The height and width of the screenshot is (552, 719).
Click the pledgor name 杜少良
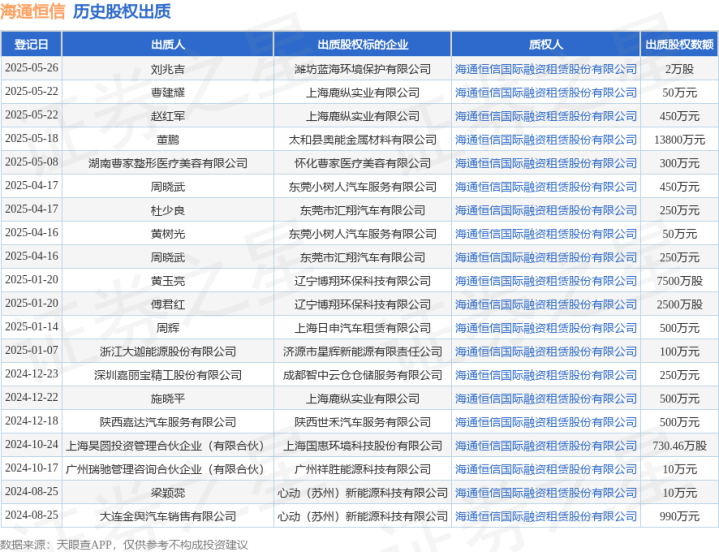[168, 210]
